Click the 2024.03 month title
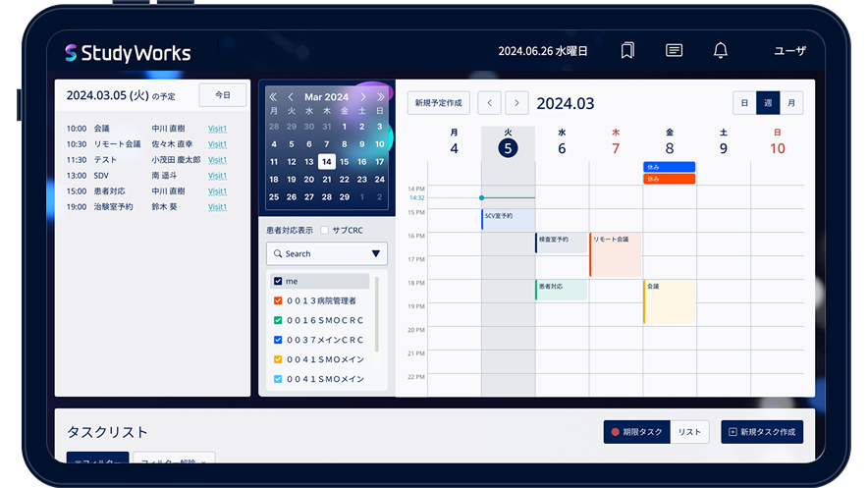Screen dimensions: 868x488 [x=566, y=103]
